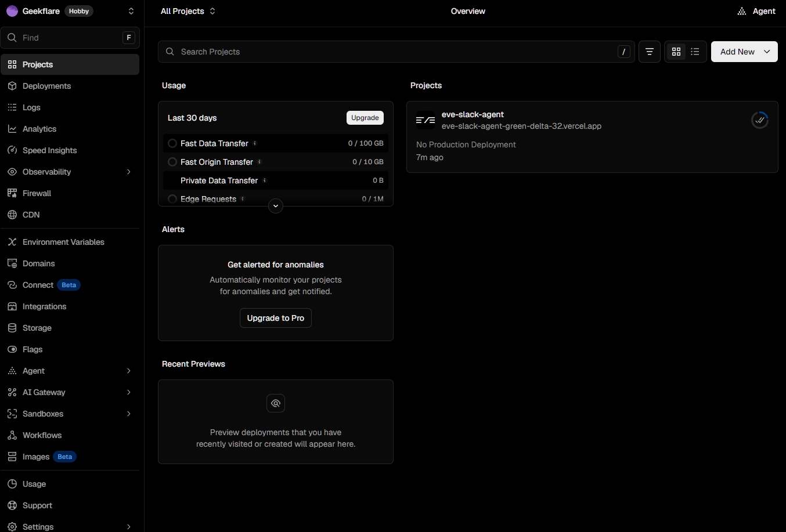The width and height of the screenshot is (786, 532).
Task: Expand the AI Gateway submenu arrow
Action: coord(129,392)
